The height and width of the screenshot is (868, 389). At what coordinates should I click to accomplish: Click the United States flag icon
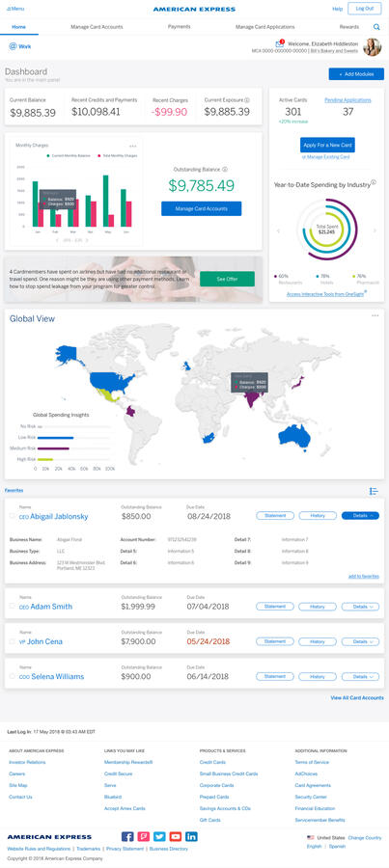[310, 837]
